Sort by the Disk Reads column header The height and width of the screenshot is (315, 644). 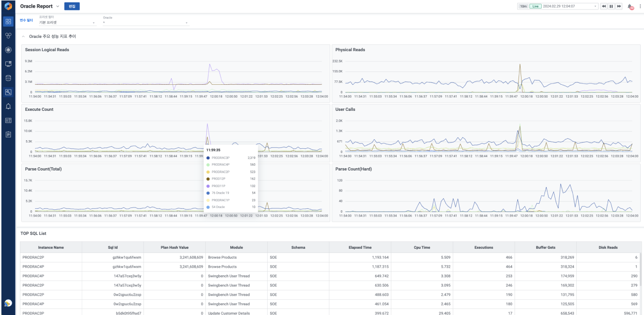(x=608, y=247)
